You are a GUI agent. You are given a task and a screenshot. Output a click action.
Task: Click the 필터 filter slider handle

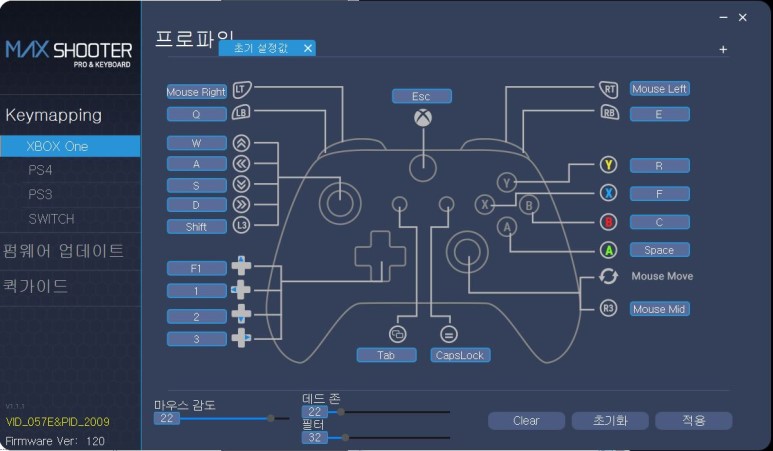(346, 437)
